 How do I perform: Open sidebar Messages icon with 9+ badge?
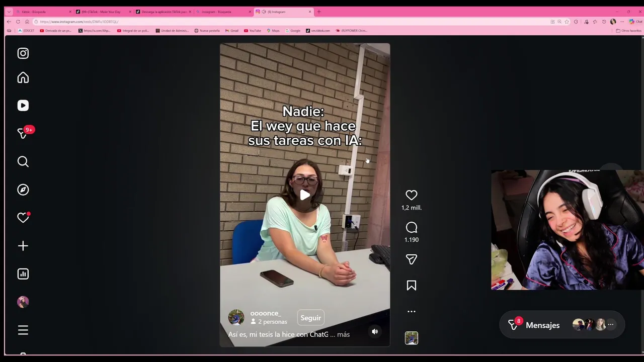coord(24,133)
